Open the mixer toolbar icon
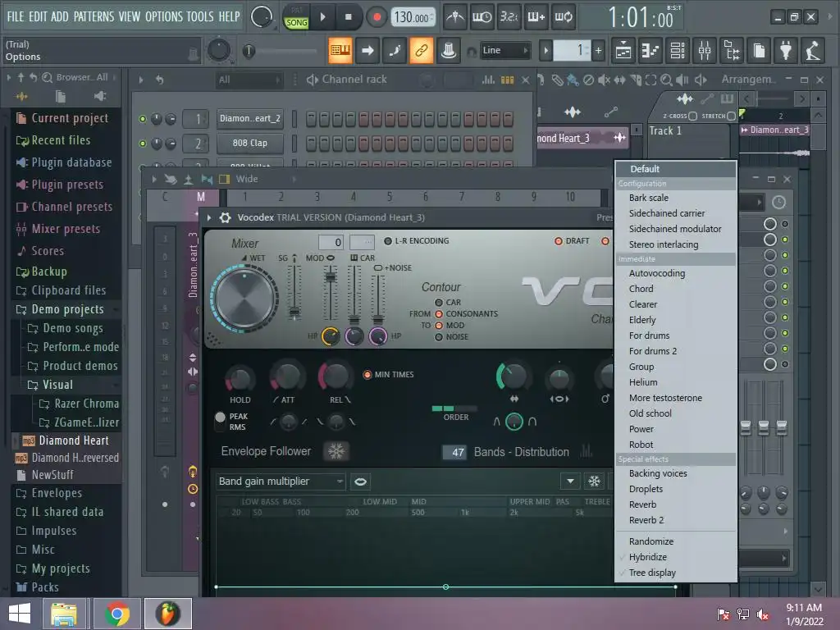840x630 pixels. pos(705,51)
